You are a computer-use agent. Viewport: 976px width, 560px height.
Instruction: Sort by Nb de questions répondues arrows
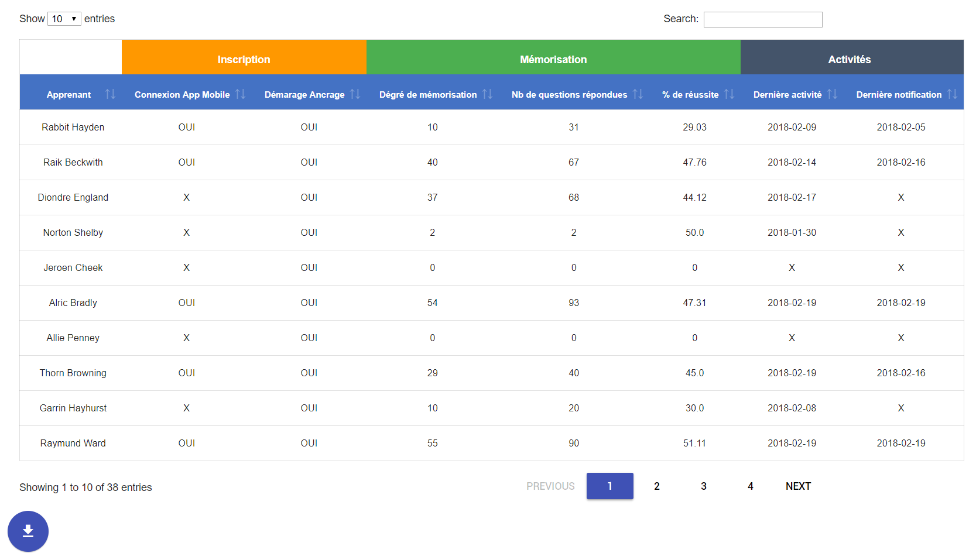638,94
